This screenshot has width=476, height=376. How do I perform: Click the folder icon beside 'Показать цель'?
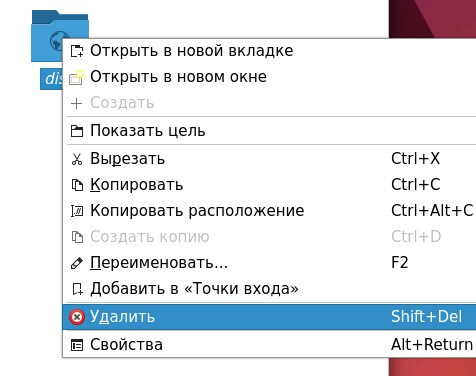pyautogui.click(x=77, y=131)
